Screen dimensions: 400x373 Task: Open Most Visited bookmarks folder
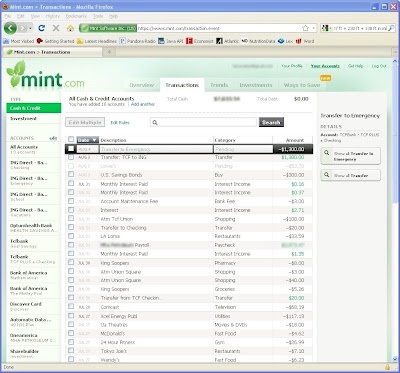pos(19,41)
